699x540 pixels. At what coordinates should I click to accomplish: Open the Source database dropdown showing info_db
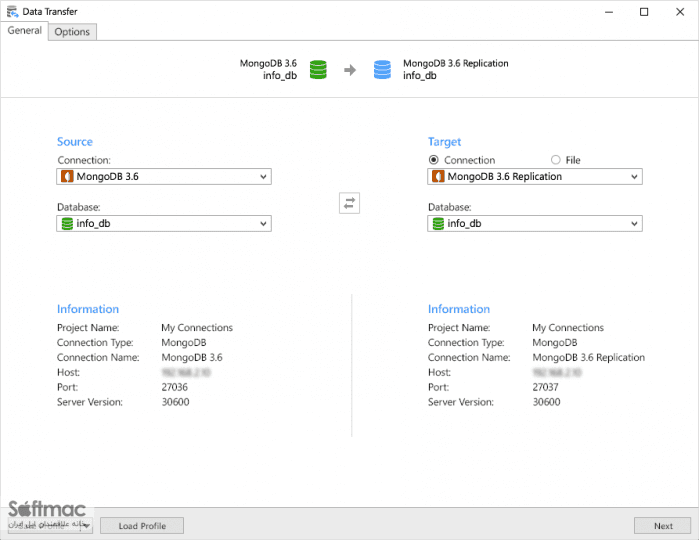pos(164,223)
